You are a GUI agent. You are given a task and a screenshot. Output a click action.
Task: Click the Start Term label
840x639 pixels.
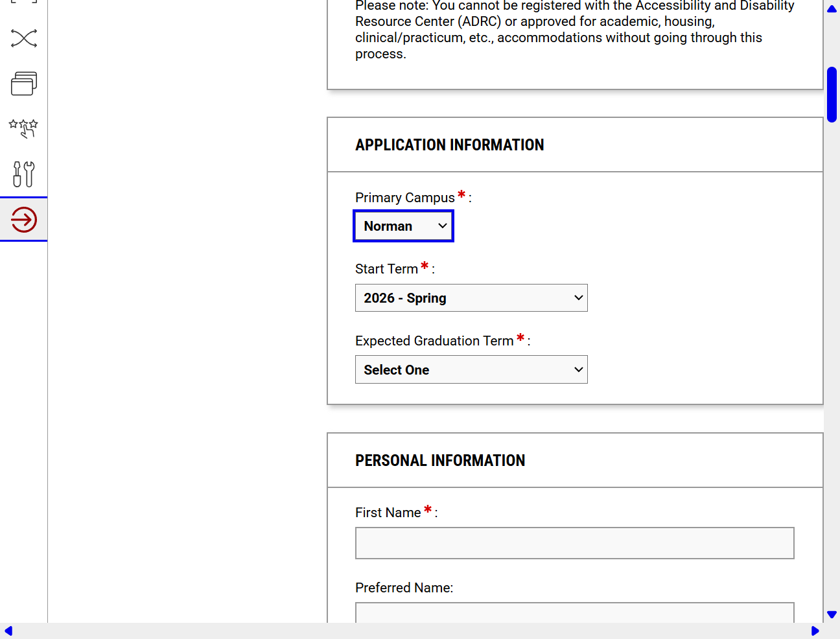pyautogui.click(x=386, y=269)
